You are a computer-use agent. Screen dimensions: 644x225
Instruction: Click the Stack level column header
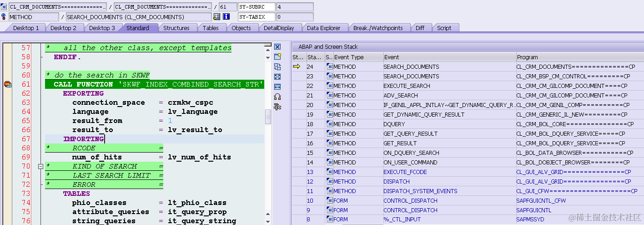click(315, 57)
